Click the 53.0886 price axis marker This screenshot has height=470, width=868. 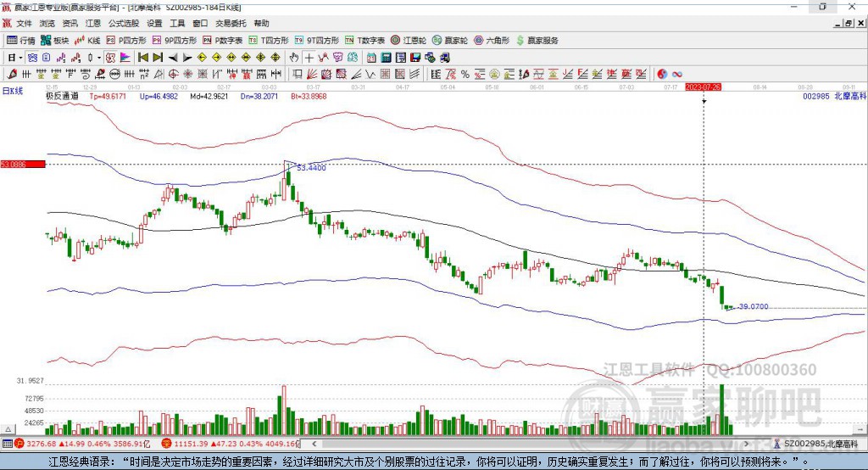click(x=23, y=164)
